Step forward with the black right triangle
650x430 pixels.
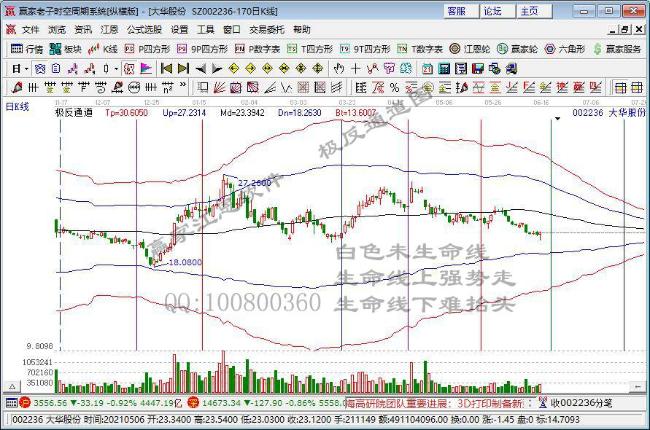217,68
